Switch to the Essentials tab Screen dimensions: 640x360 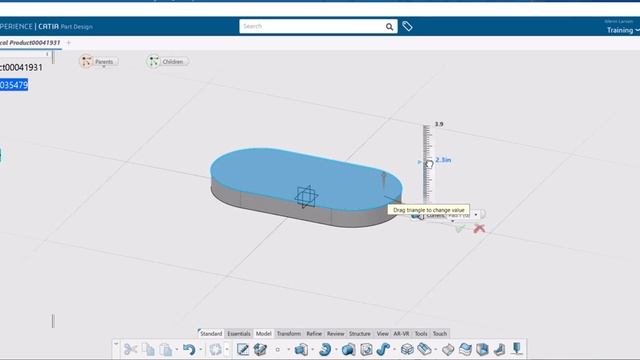pyautogui.click(x=239, y=333)
